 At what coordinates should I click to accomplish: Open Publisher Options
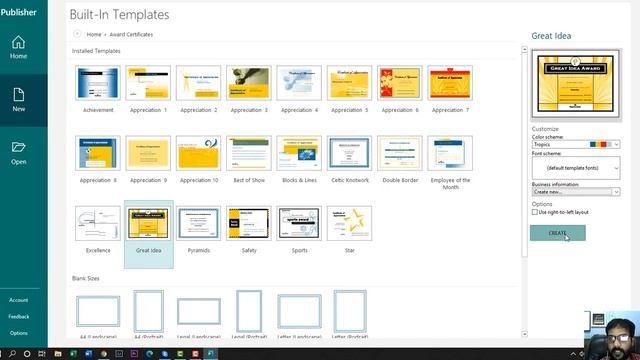point(18,333)
